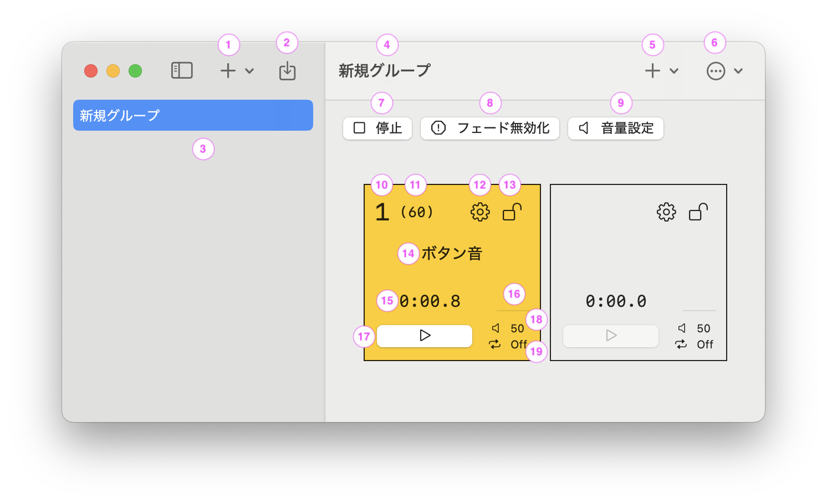This screenshot has height=504, width=827.
Task: Click the number 1 on the yellow pad
Action: pyautogui.click(x=382, y=212)
